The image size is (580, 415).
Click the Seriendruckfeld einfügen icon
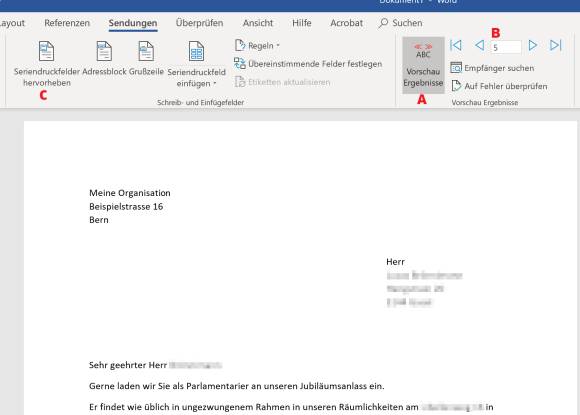pyautogui.click(x=196, y=51)
